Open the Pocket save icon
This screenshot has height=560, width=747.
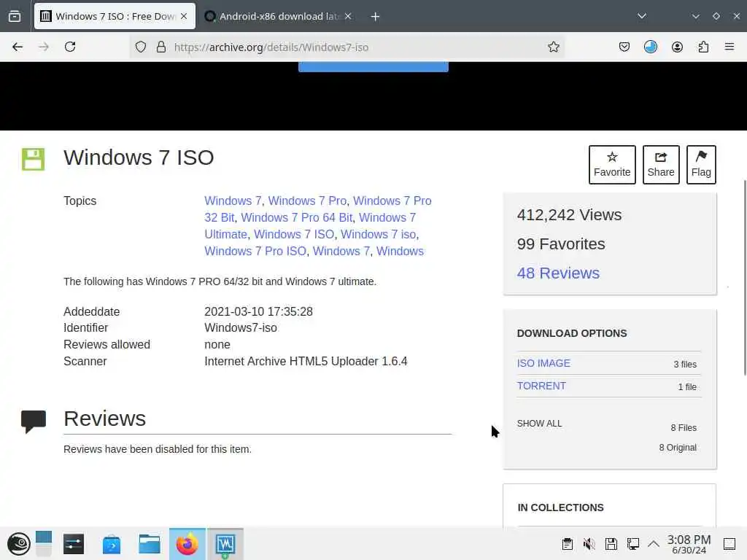click(x=624, y=47)
